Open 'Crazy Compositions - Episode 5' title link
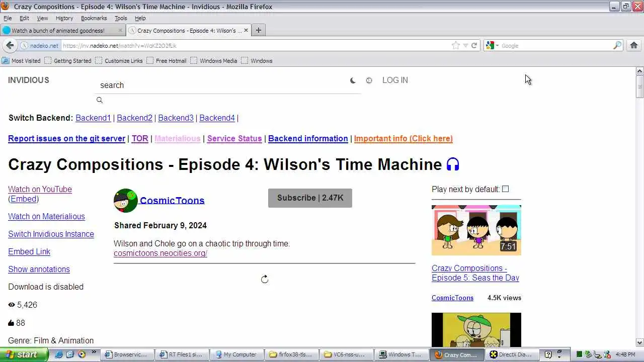This screenshot has height=362, width=644. 475,273
